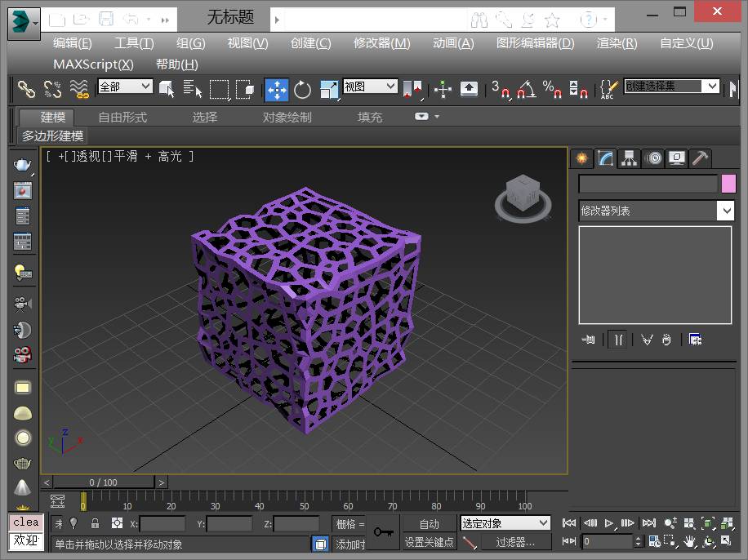The width and height of the screenshot is (748, 560).
Task: Open the Modify command panel tab
Action: [x=605, y=158]
